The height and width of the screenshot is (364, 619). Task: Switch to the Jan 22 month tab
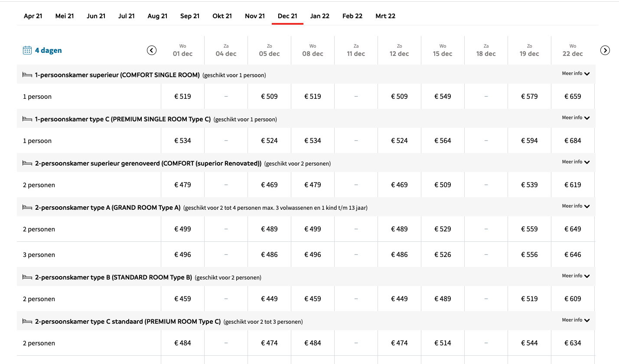point(320,16)
